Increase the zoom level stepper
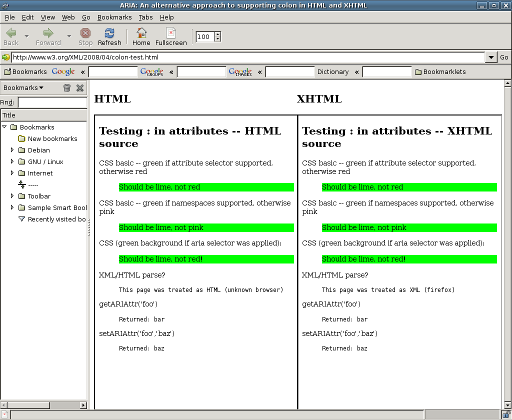The width and height of the screenshot is (512, 420). pos(218,34)
